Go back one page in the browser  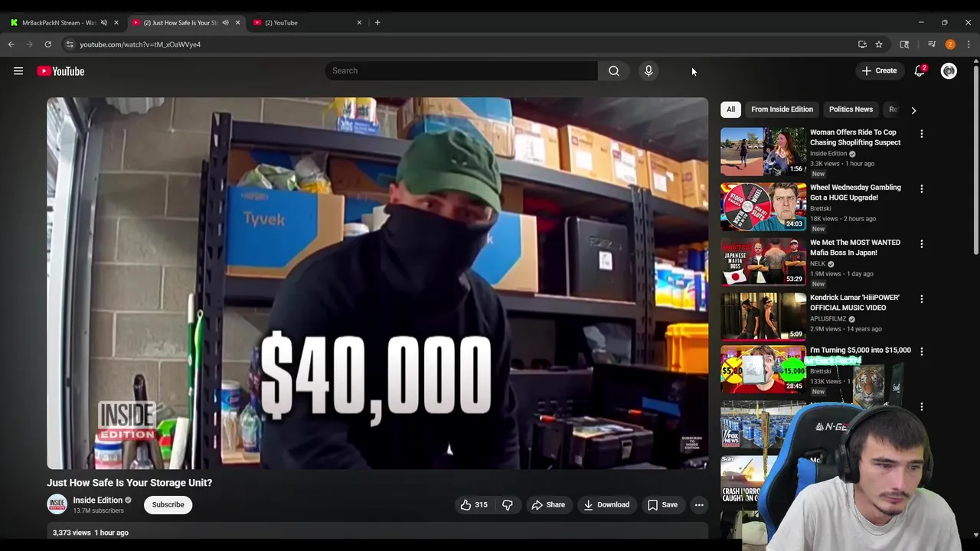click(x=11, y=44)
